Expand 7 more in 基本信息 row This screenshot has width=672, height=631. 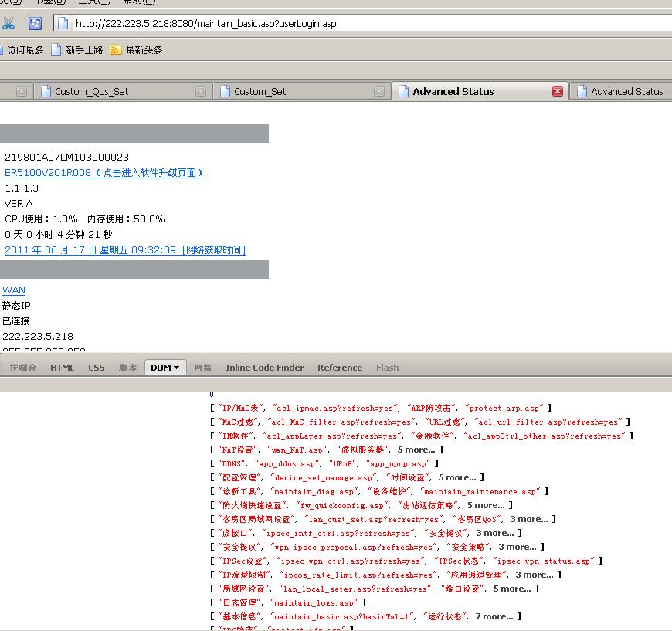494,616
